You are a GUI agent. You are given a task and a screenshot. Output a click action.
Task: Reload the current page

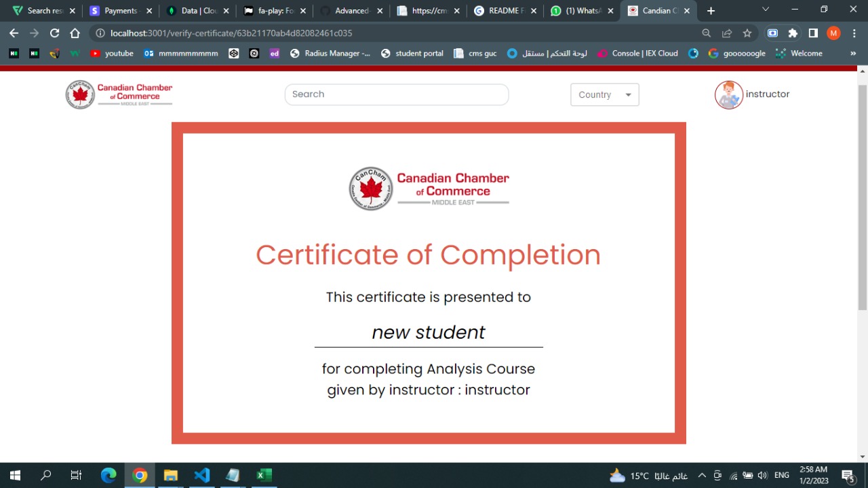tap(54, 33)
